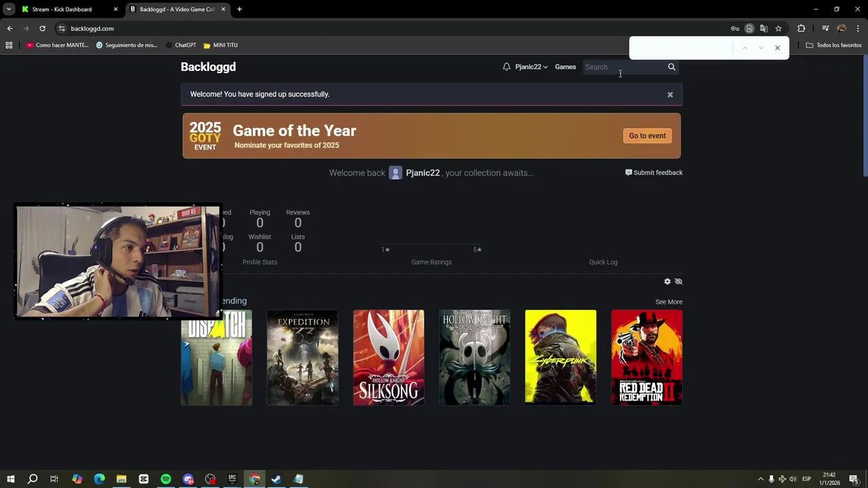868x488 pixels.
Task: Open the media controls icon
Action: (x=825, y=28)
